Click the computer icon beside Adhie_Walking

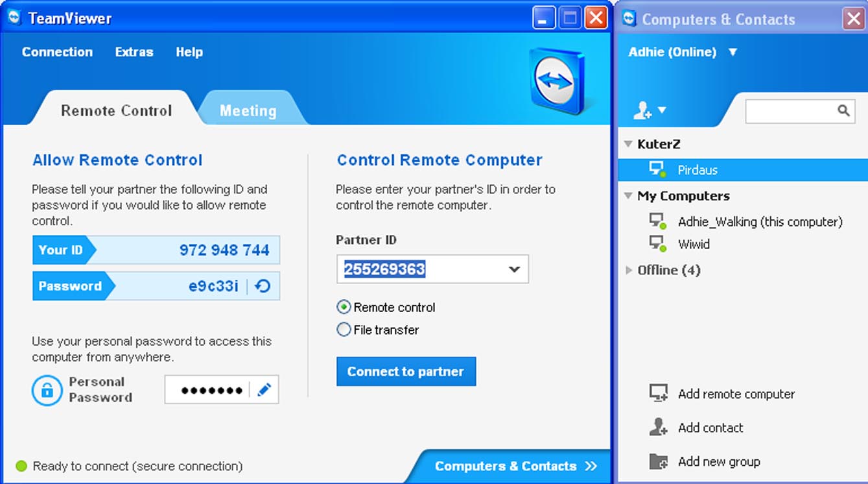tap(657, 222)
